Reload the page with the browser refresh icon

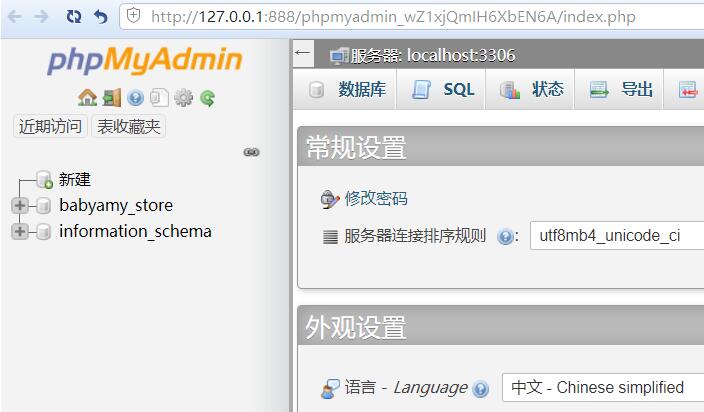74,17
